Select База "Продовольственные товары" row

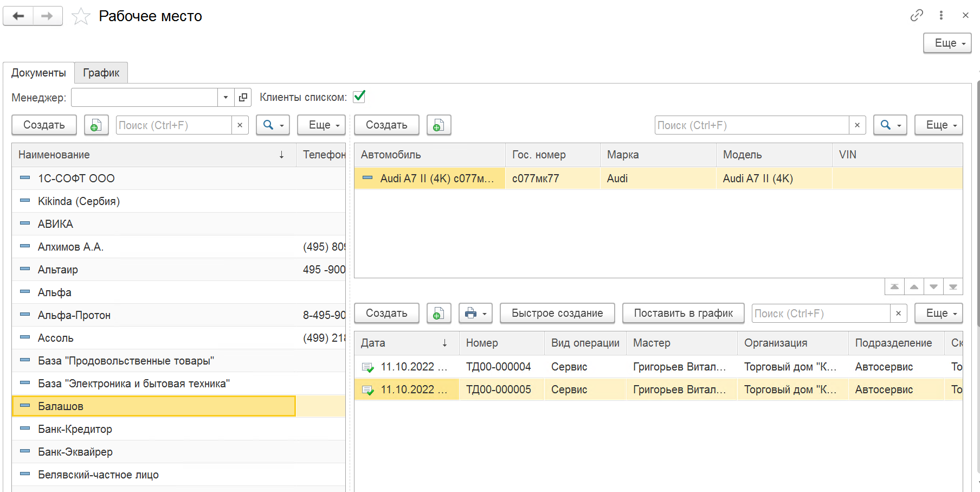(178, 361)
